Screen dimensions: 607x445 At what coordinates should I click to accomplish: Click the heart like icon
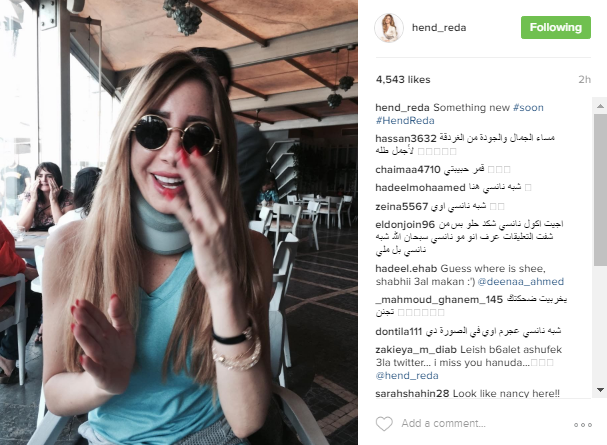[384, 424]
